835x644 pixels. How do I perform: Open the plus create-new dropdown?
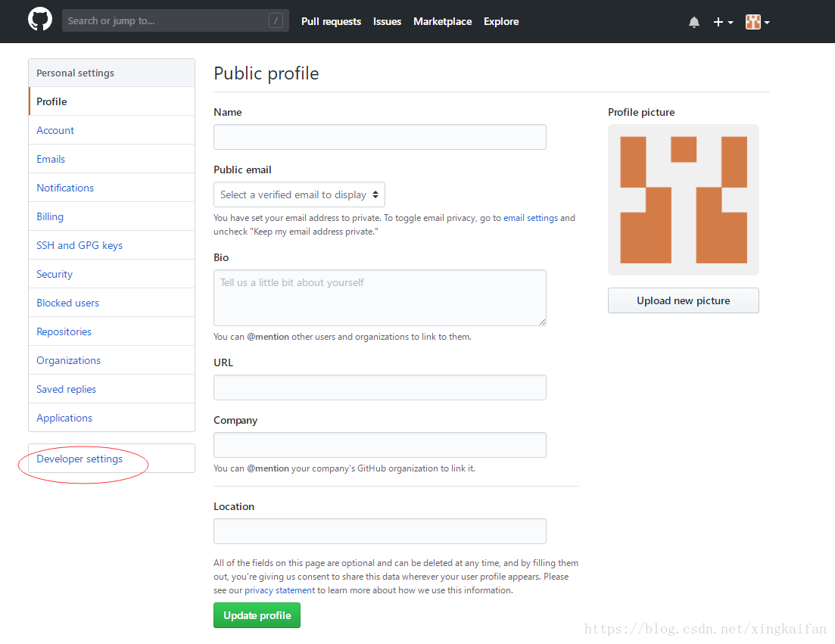723,22
